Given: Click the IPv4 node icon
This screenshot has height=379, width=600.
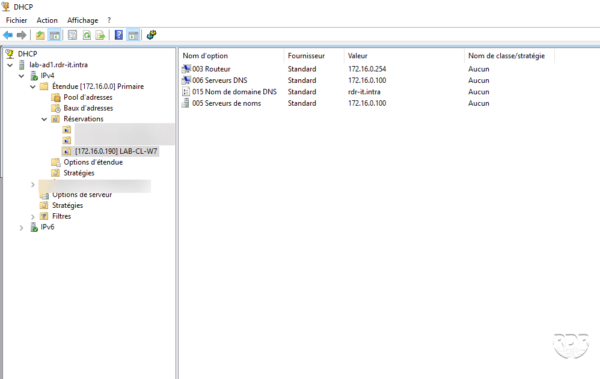Looking at the screenshot, I should [x=34, y=75].
